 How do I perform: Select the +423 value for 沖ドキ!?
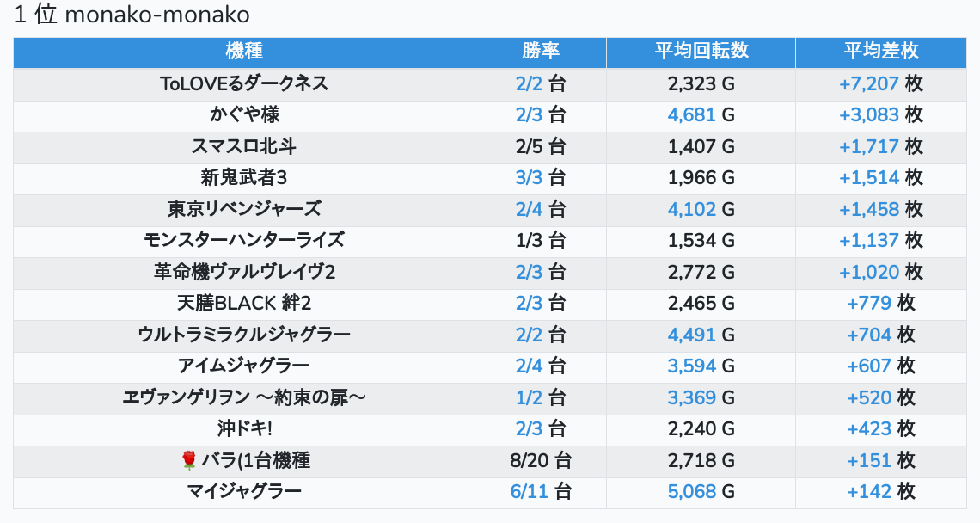(869, 428)
